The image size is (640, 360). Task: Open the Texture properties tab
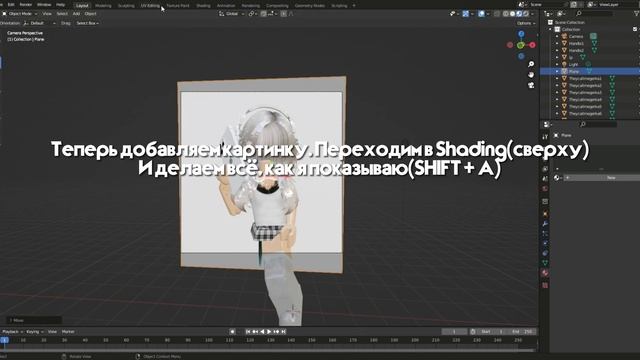pos(545,285)
